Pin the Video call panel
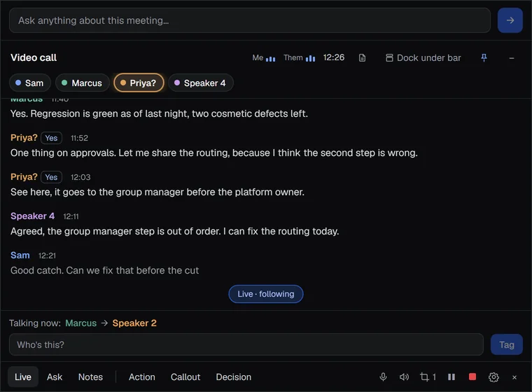This screenshot has height=392, width=532. point(484,58)
